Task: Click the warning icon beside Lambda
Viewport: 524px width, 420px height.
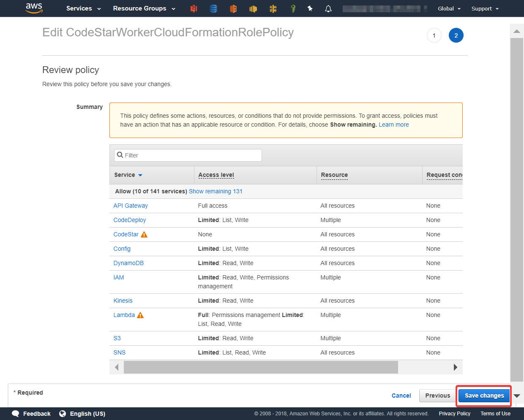Action: pyautogui.click(x=140, y=315)
